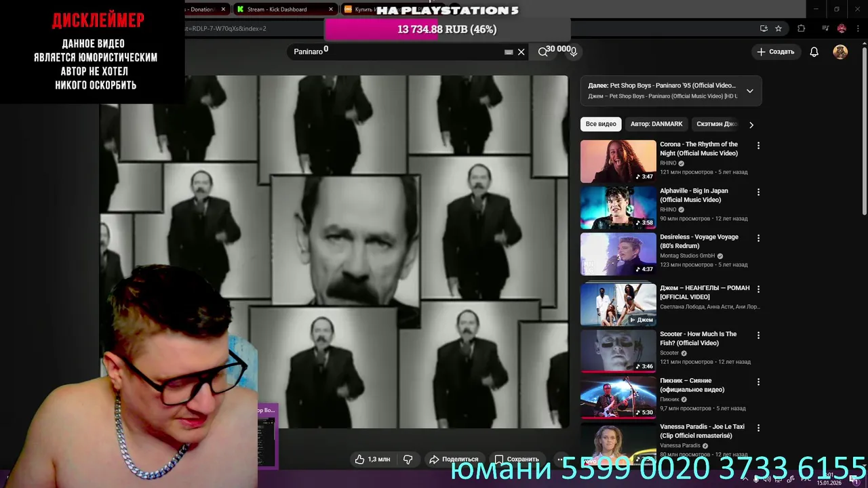Viewport: 868px width, 488px height.
Task: Open options menu for Corona video
Action: (x=758, y=146)
